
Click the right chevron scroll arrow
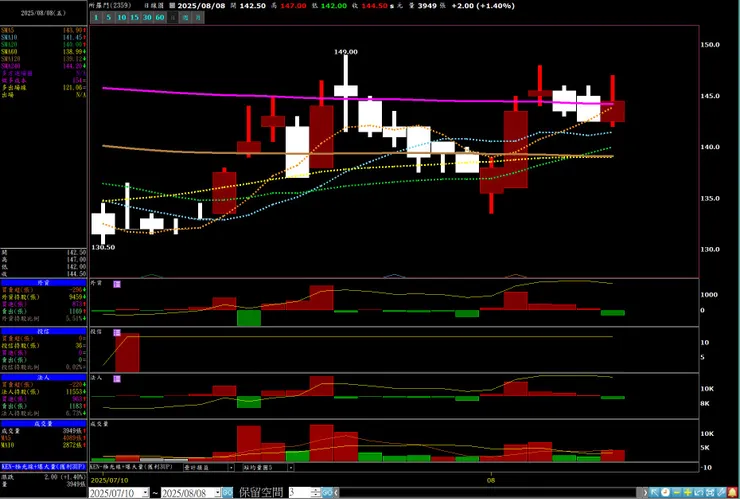click(x=645, y=492)
